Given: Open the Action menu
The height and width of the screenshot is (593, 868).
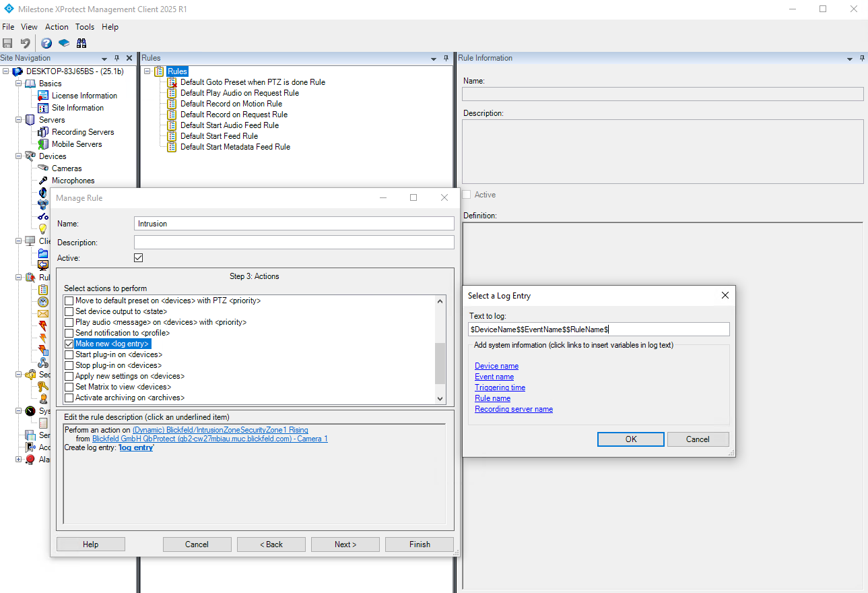Looking at the screenshot, I should point(57,27).
